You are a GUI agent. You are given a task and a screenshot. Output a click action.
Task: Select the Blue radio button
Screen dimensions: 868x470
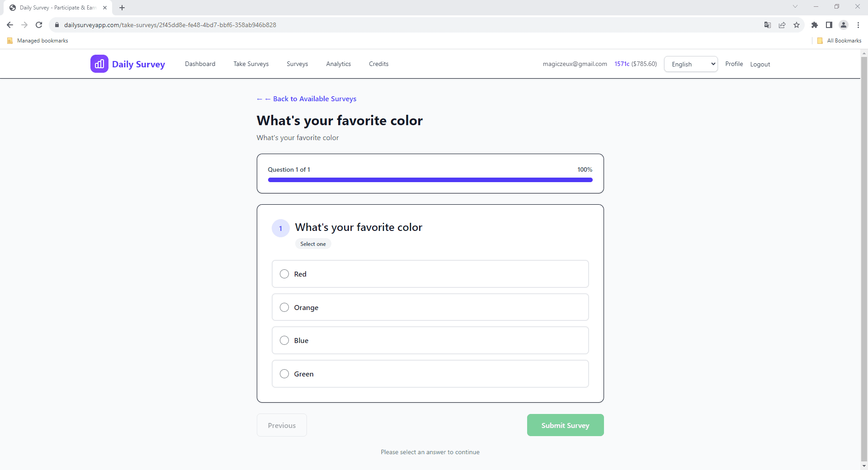(284, 340)
